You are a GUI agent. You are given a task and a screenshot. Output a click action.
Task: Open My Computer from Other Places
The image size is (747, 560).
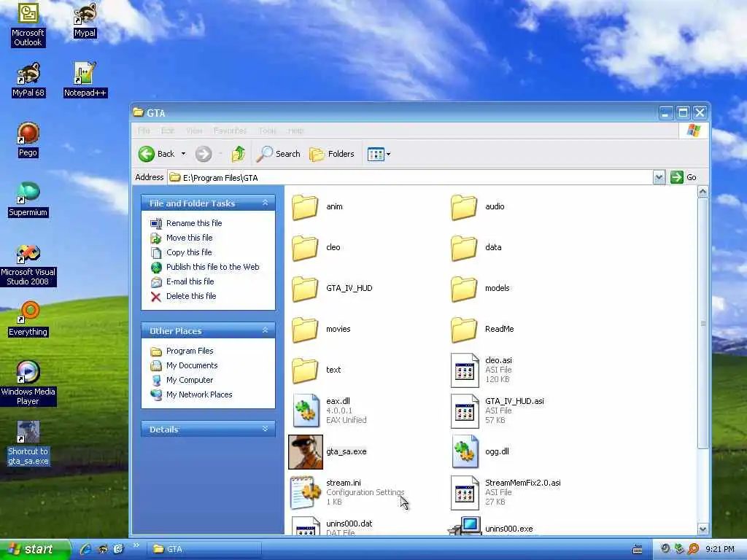click(190, 380)
